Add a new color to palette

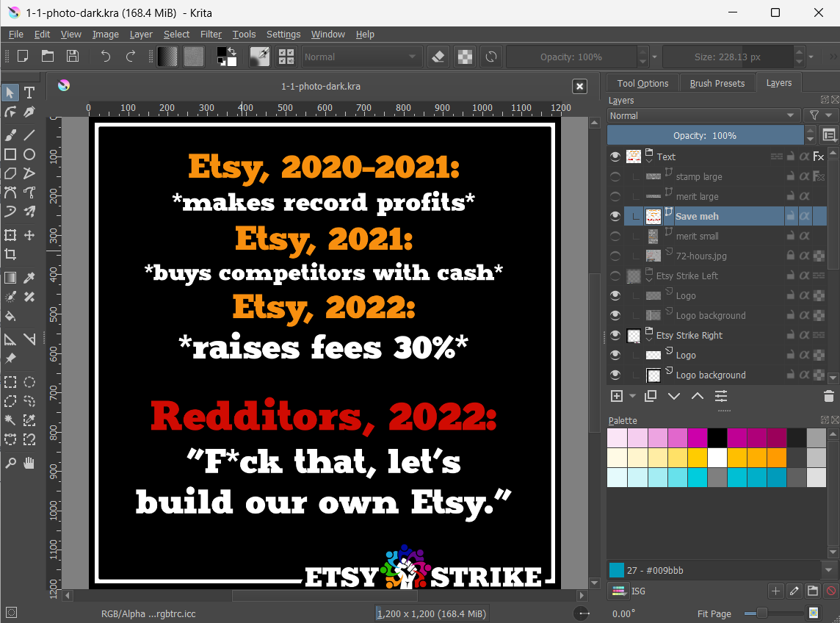tap(775, 591)
